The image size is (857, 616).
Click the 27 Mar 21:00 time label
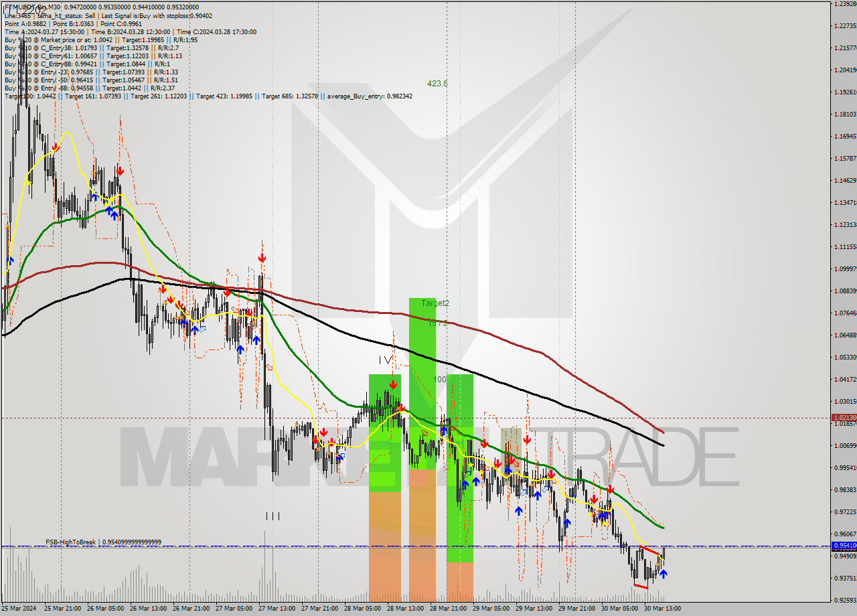[x=319, y=609]
